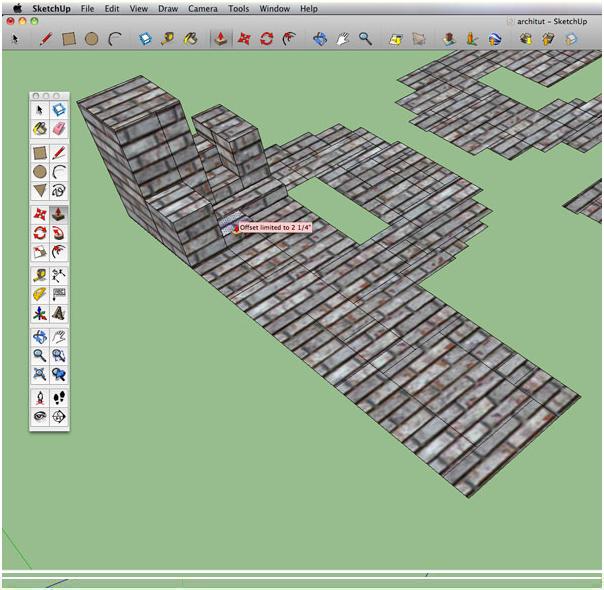Open the Draw menu
604x590 pixels.
point(167,8)
